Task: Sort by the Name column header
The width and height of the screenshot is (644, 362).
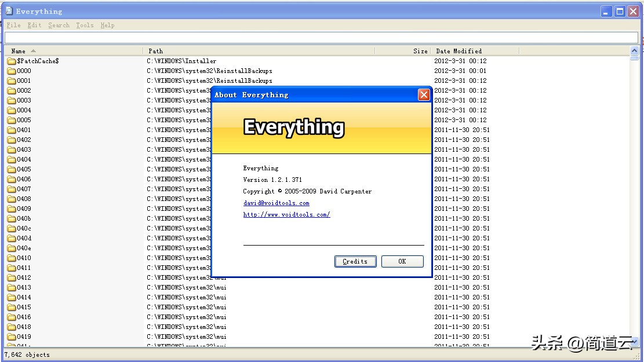Action: [74, 51]
